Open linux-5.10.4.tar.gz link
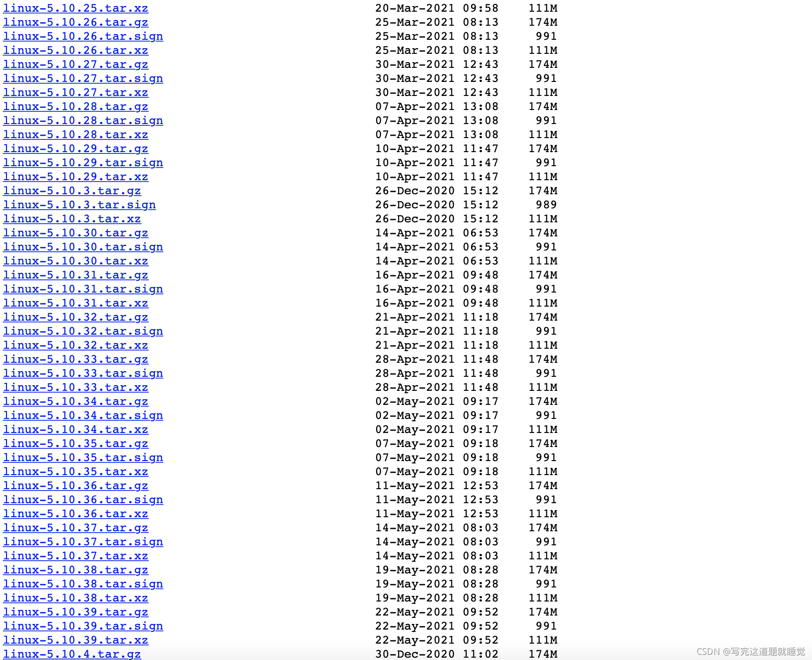The width and height of the screenshot is (812, 660). (x=72, y=654)
